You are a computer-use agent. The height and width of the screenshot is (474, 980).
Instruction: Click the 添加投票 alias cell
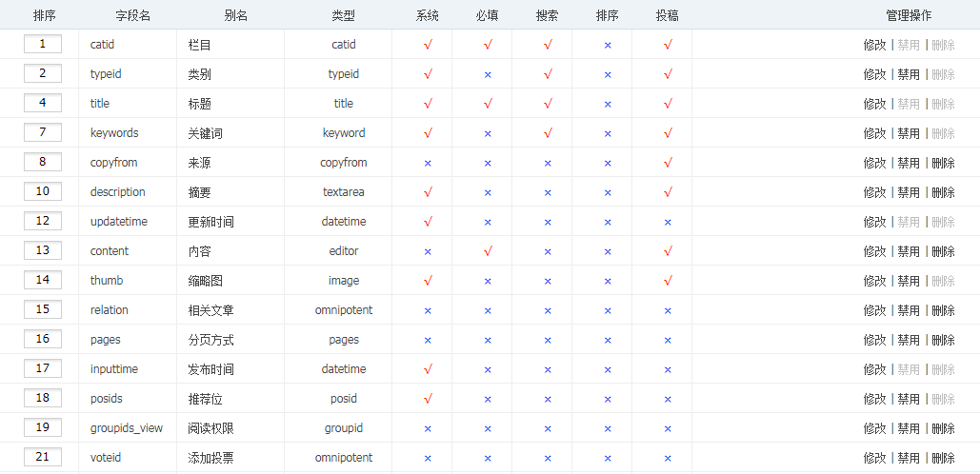click(x=211, y=458)
